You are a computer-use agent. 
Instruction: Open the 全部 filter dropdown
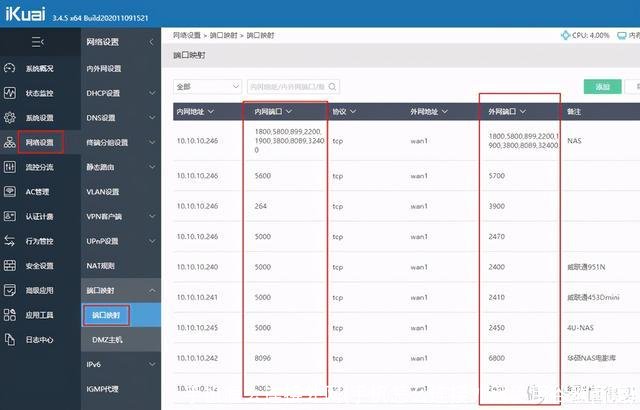click(207, 87)
